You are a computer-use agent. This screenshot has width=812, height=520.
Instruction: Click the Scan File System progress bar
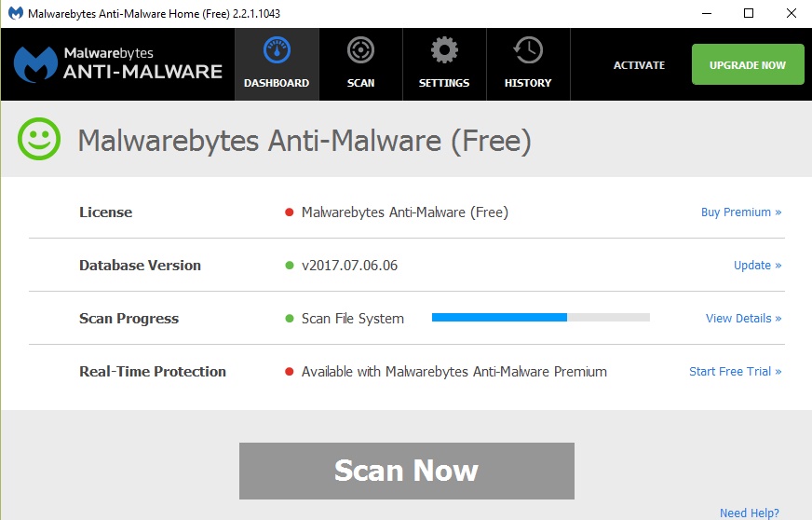click(541, 317)
